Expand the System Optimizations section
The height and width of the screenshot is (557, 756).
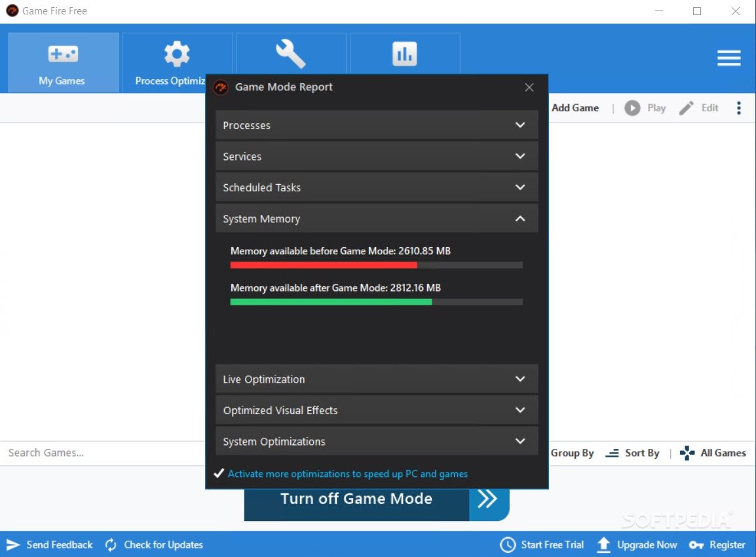coord(377,441)
